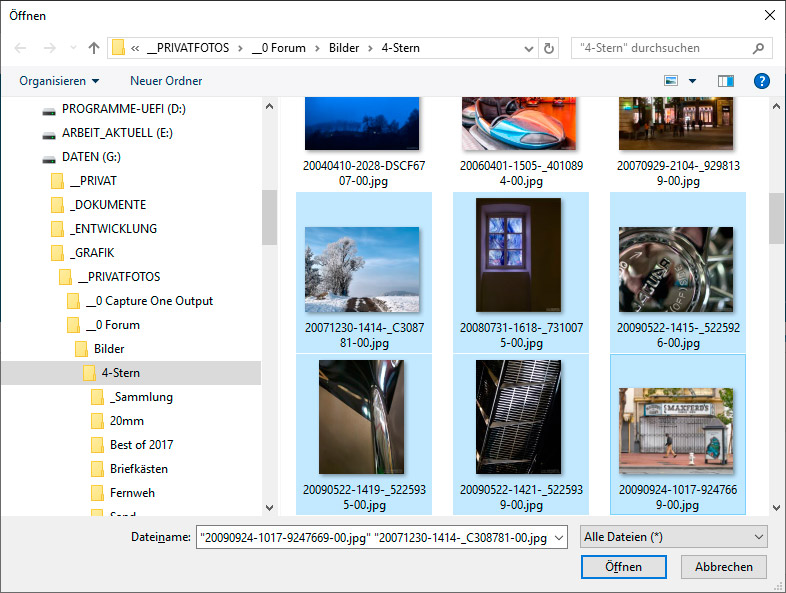This screenshot has height=593, width=786.
Task: Select Bilder in the address breadcrumb
Action: tap(344, 48)
